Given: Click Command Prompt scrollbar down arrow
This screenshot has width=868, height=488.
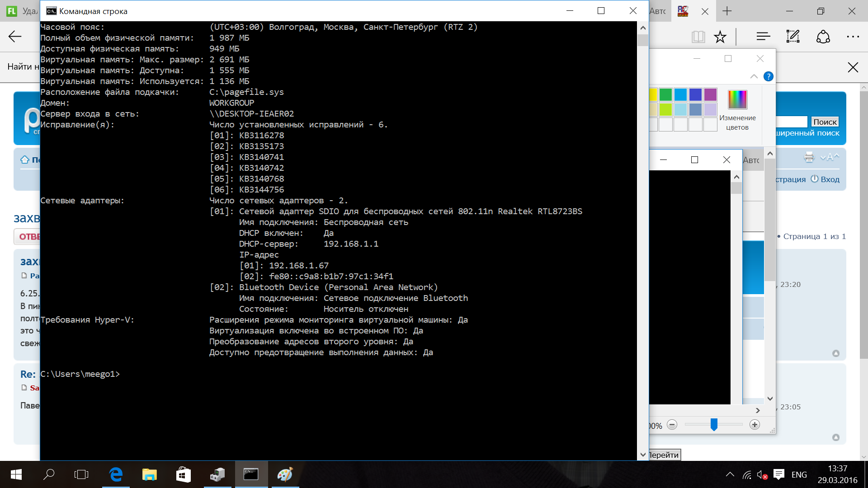Looking at the screenshot, I should point(643,455).
